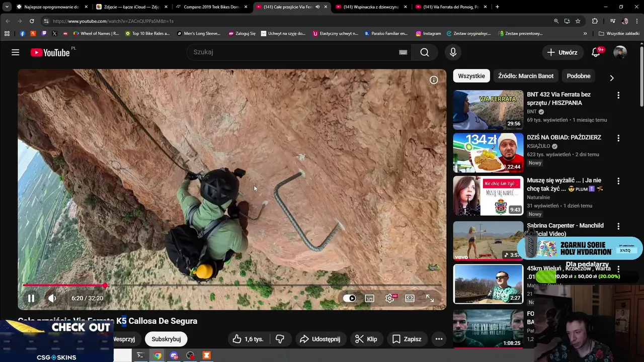This screenshot has width=644, height=362.
Task: Click the Klip button
Action: click(366, 339)
